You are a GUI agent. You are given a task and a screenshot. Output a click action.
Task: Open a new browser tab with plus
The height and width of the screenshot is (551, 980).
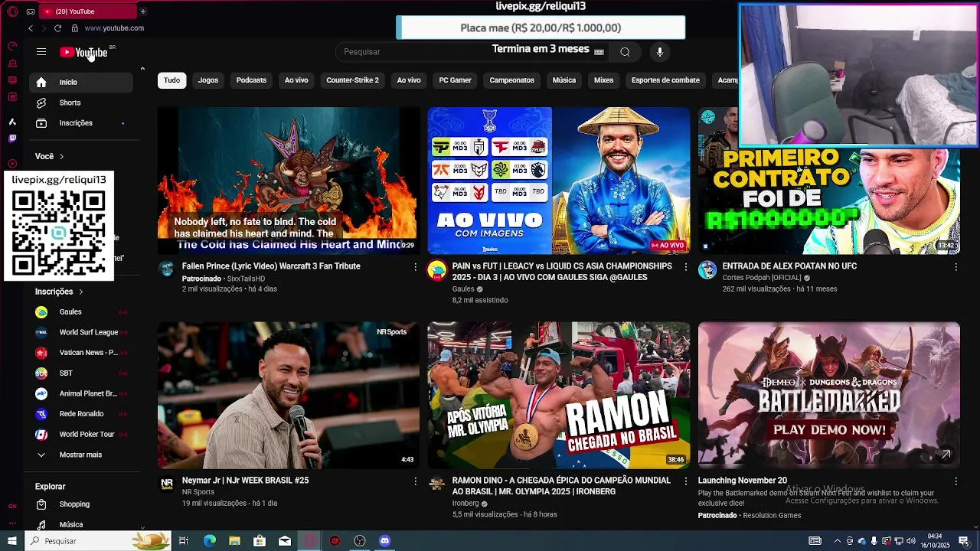tap(142, 11)
